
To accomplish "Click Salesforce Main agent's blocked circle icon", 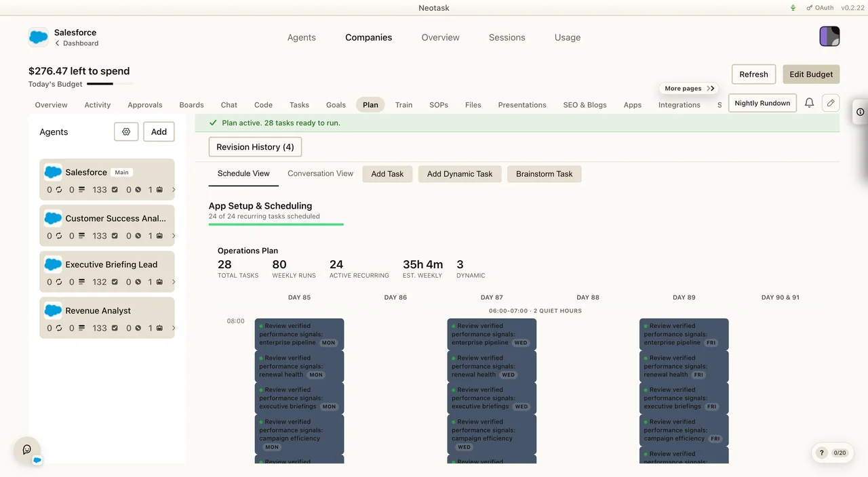I will 138,190.
